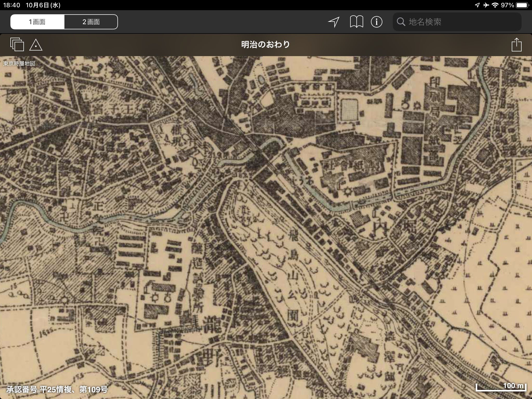Tap the battery indicator in status bar
This screenshot has height=399, width=532.
[522, 5]
